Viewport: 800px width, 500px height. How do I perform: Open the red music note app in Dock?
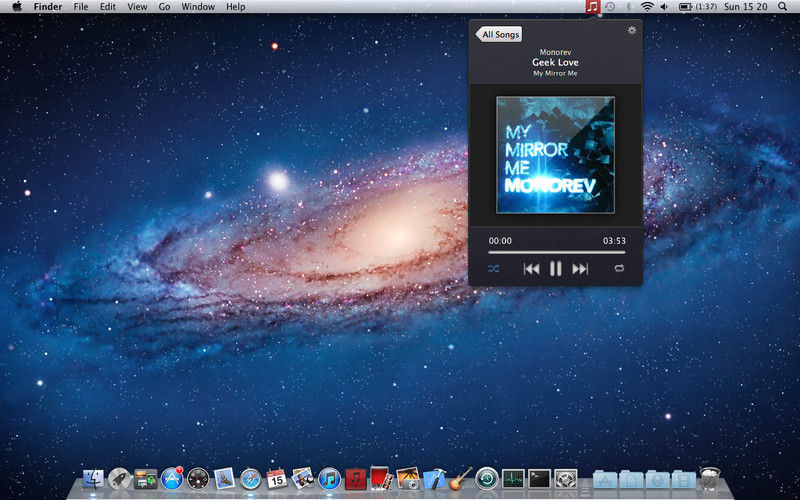coord(356,480)
